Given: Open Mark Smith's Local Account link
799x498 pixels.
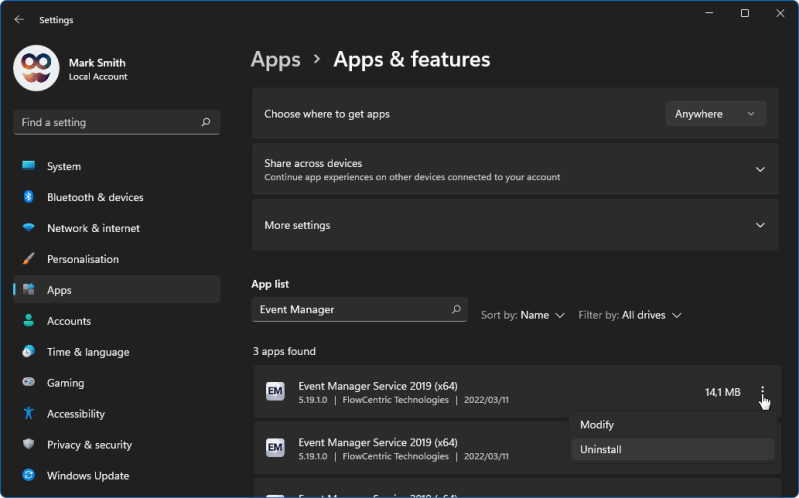Looking at the screenshot, I should (98, 77).
